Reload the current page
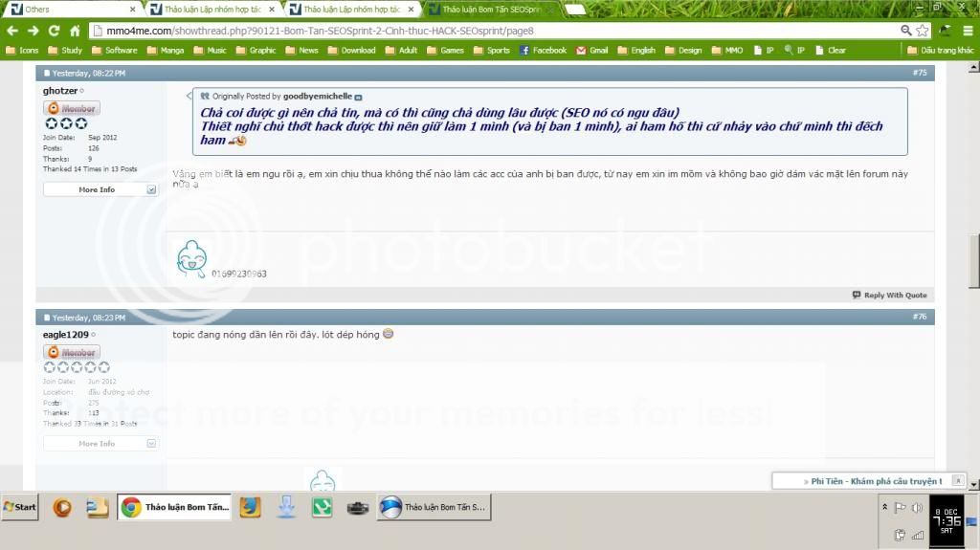 54,31
